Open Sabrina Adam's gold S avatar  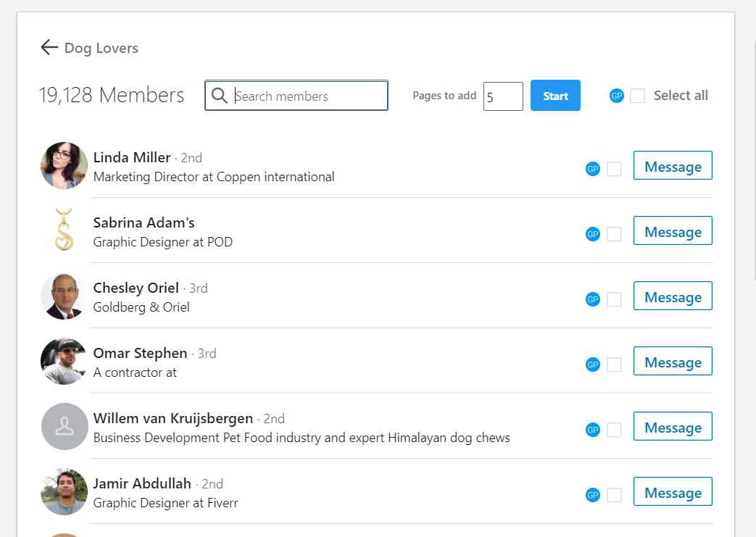pos(64,230)
